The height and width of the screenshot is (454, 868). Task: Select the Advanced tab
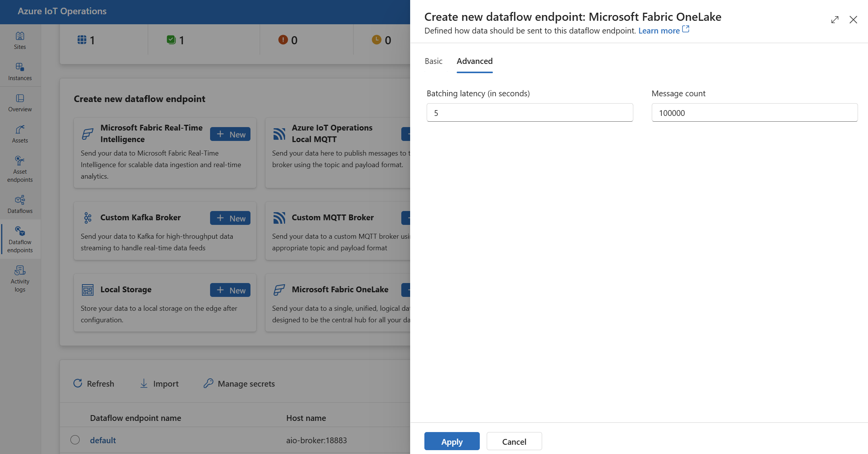click(x=474, y=60)
